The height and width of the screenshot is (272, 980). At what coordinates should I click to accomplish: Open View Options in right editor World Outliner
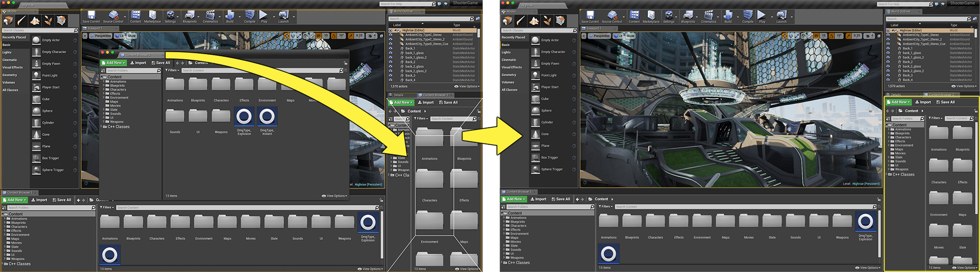point(964,86)
